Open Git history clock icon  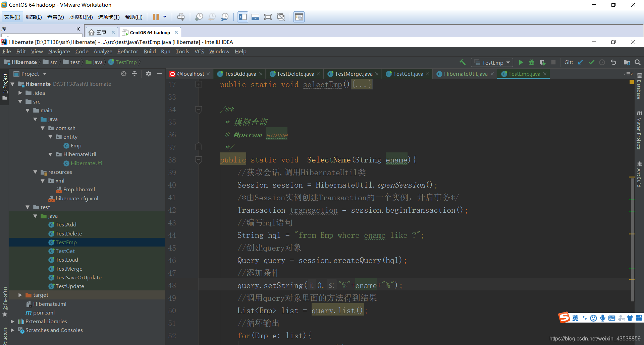point(602,62)
